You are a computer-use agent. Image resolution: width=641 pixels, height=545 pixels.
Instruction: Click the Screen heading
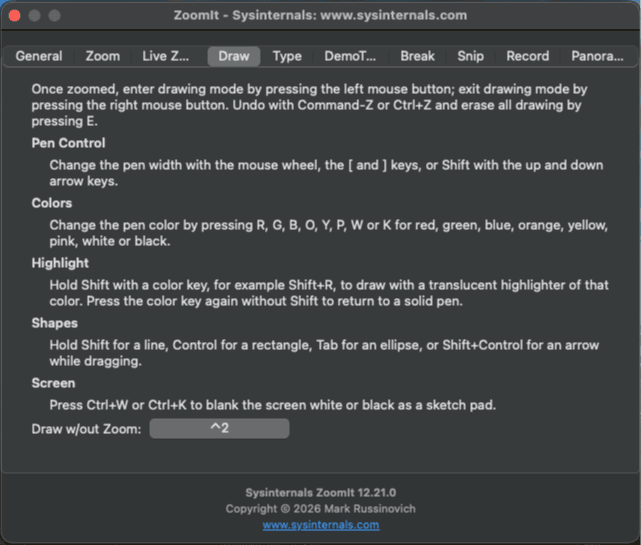[53, 383]
